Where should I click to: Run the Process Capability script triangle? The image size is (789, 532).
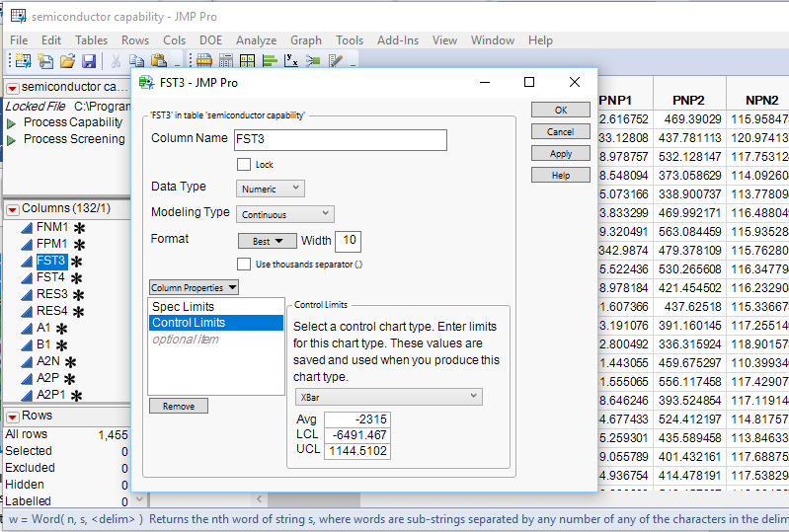point(11,123)
